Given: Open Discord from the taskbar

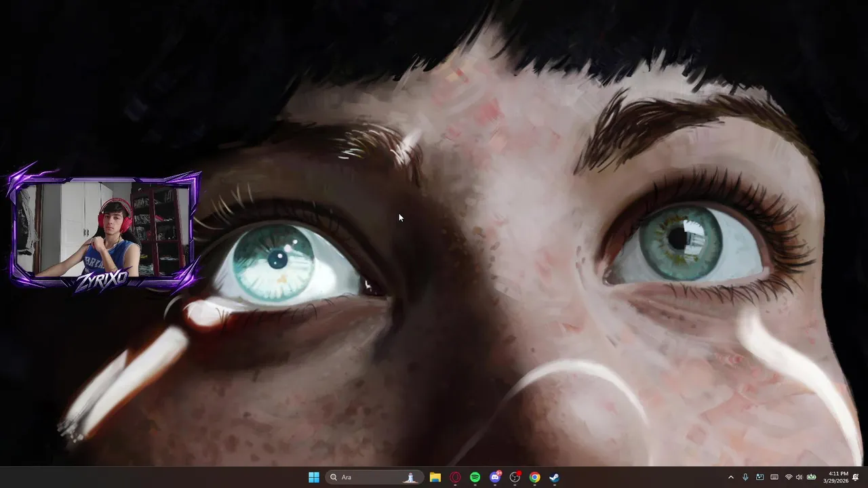Looking at the screenshot, I should (495, 477).
